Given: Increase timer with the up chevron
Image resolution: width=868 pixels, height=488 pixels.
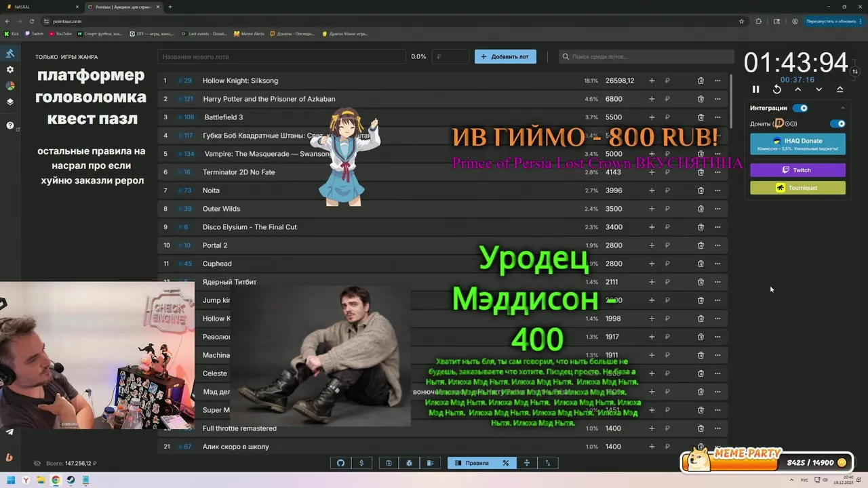Looking at the screenshot, I should (798, 89).
